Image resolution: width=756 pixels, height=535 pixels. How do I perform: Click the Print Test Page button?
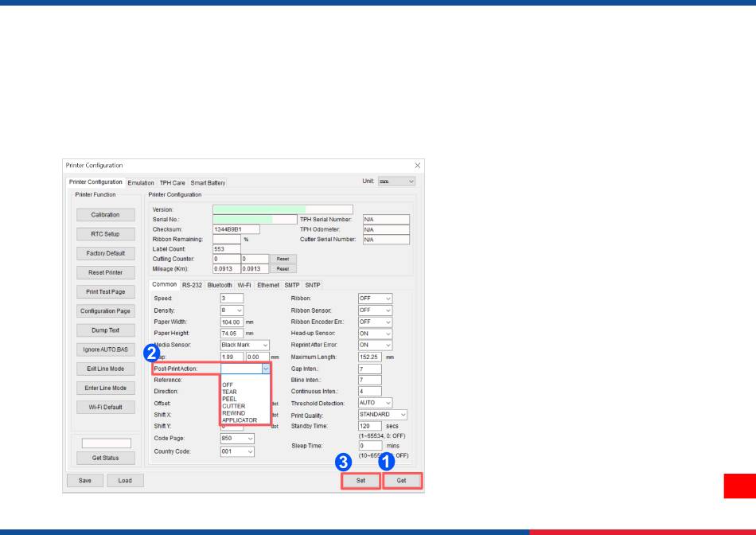pos(105,292)
